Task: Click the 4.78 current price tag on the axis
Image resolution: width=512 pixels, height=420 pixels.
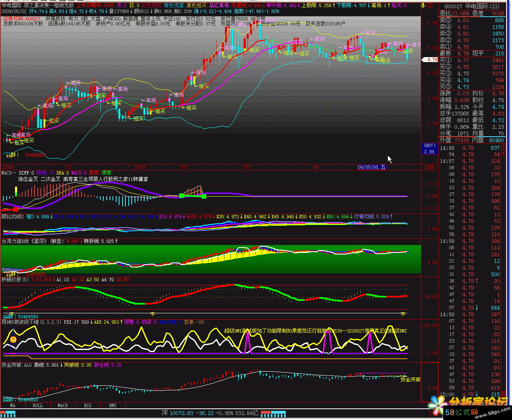Action: pyautogui.click(x=430, y=60)
